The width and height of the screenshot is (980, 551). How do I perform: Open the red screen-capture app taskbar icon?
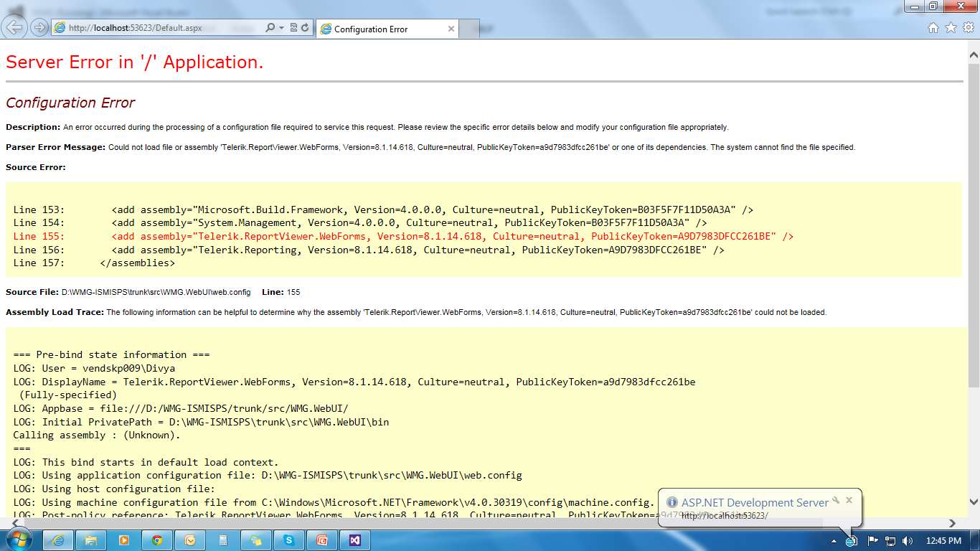322,540
